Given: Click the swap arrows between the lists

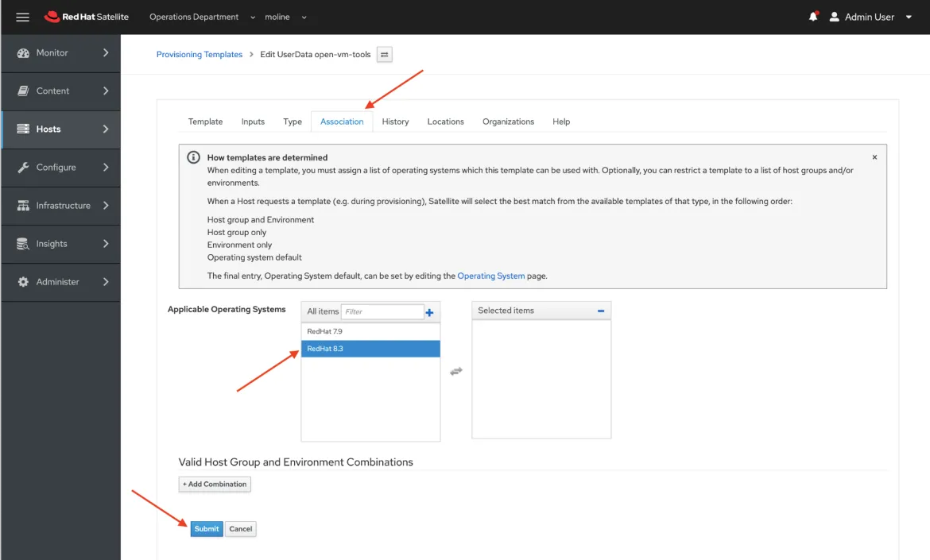Looking at the screenshot, I should pos(456,371).
